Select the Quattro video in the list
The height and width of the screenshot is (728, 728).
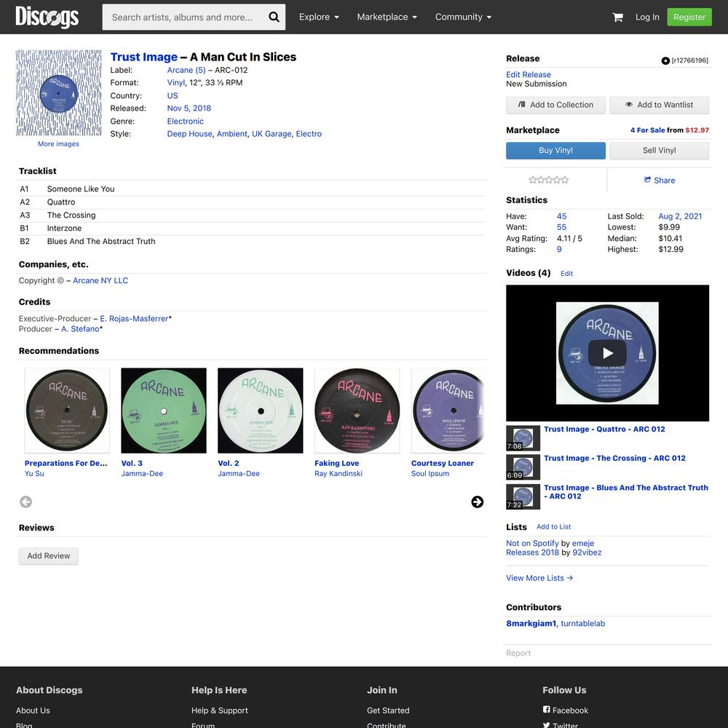[604, 429]
